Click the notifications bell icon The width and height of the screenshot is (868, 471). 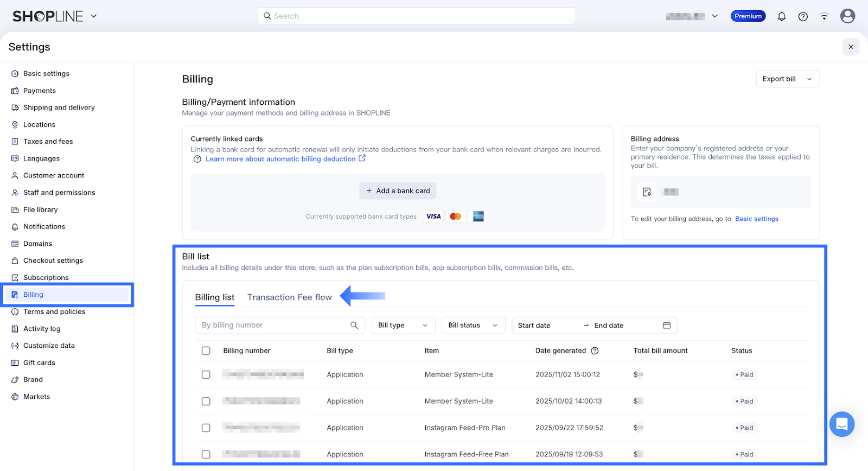tap(781, 16)
